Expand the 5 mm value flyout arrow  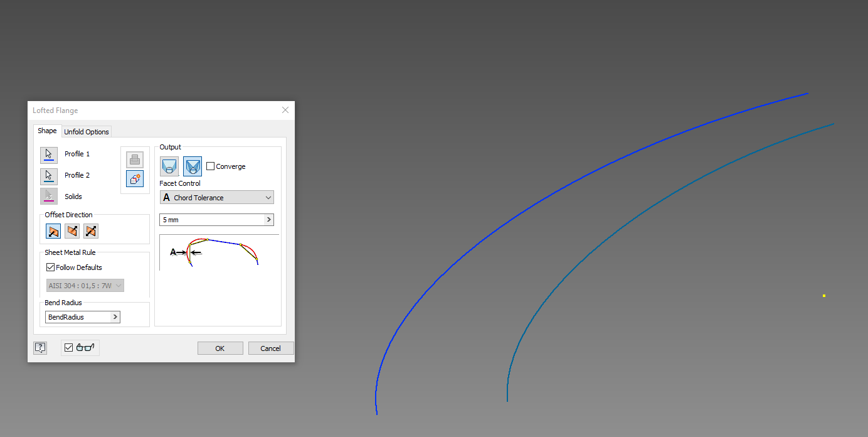point(269,220)
